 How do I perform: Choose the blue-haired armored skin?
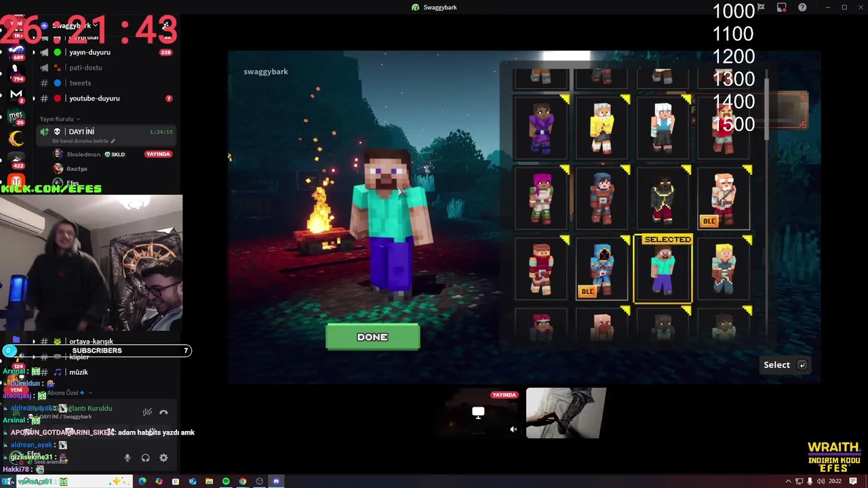pyautogui.click(x=602, y=198)
